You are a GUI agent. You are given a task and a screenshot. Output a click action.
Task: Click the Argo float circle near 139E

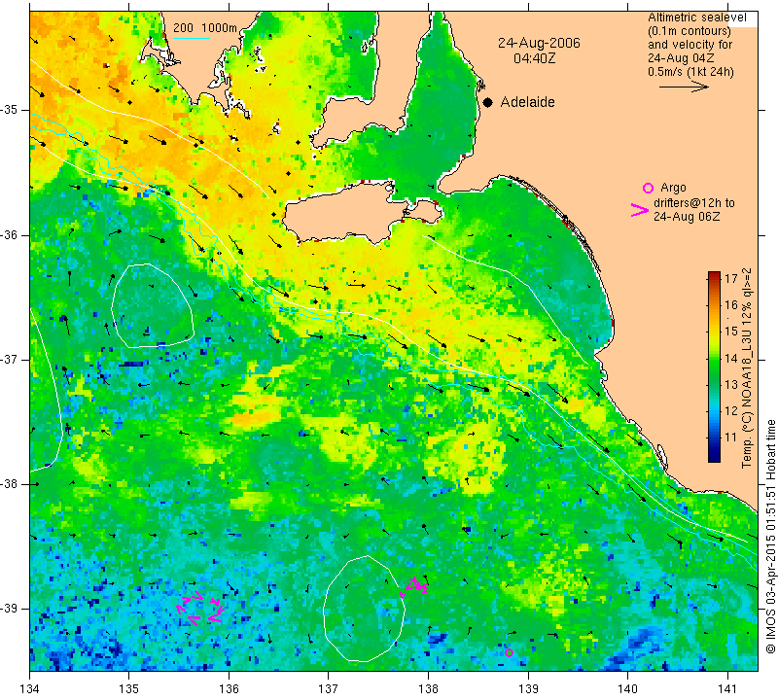509,652
